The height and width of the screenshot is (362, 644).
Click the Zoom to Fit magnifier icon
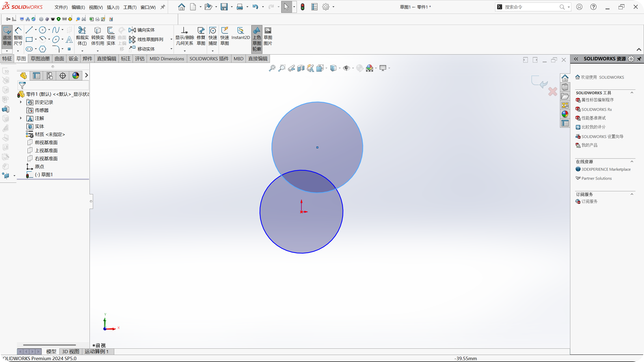[x=272, y=68]
